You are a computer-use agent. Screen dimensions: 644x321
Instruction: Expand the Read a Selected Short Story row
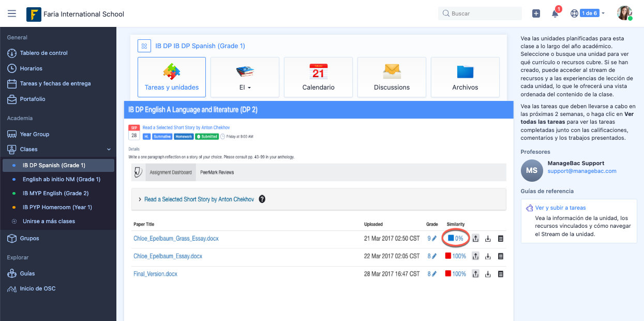pyautogui.click(x=140, y=199)
